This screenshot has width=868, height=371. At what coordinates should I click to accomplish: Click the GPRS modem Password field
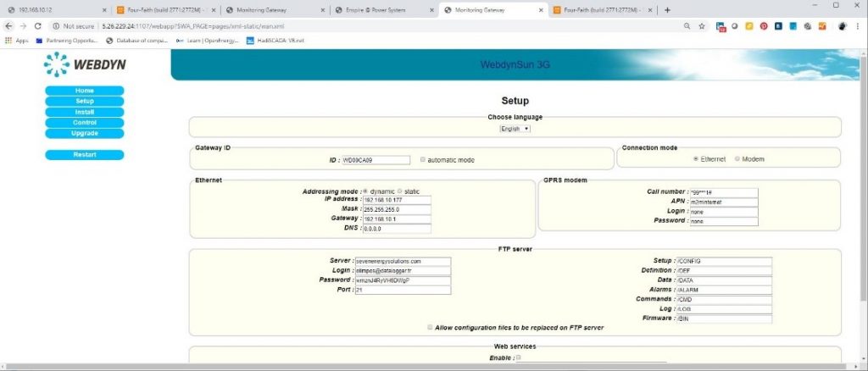pyautogui.click(x=724, y=221)
